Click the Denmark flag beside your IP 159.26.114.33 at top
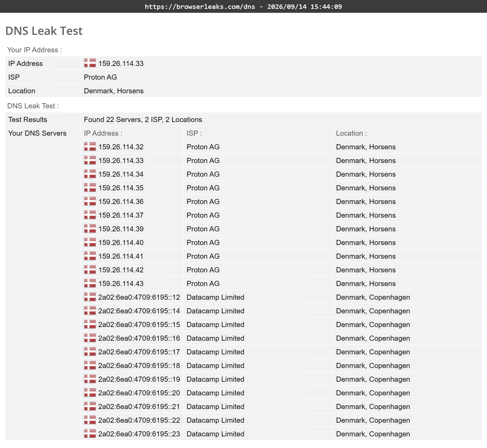 90,63
